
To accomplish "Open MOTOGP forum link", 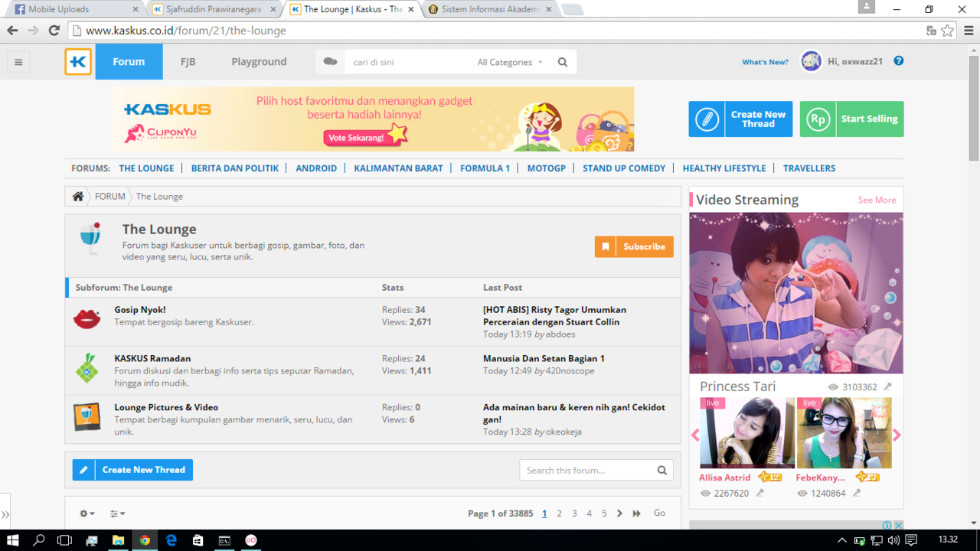I will click(546, 168).
